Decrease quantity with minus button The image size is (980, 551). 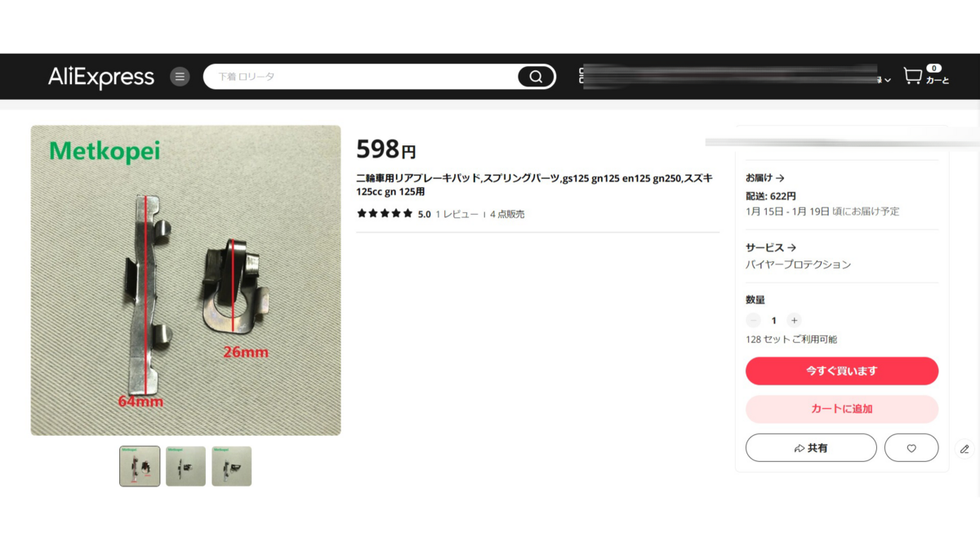[x=753, y=321]
